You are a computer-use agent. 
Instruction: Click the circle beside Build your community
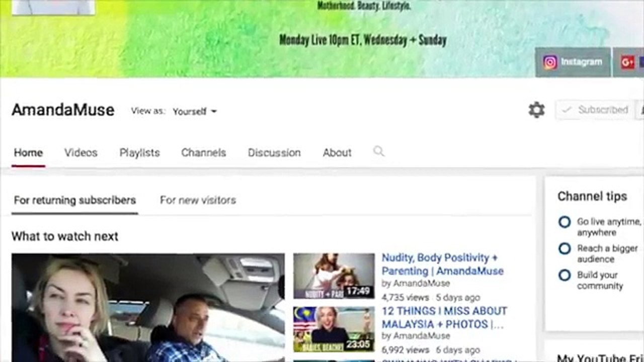pyautogui.click(x=565, y=275)
